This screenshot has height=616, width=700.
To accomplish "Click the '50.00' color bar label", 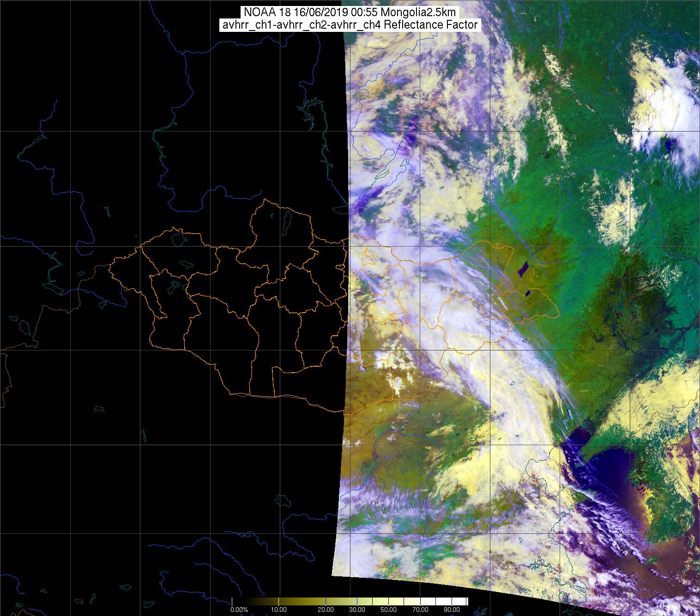I will click(x=388, y=610).
